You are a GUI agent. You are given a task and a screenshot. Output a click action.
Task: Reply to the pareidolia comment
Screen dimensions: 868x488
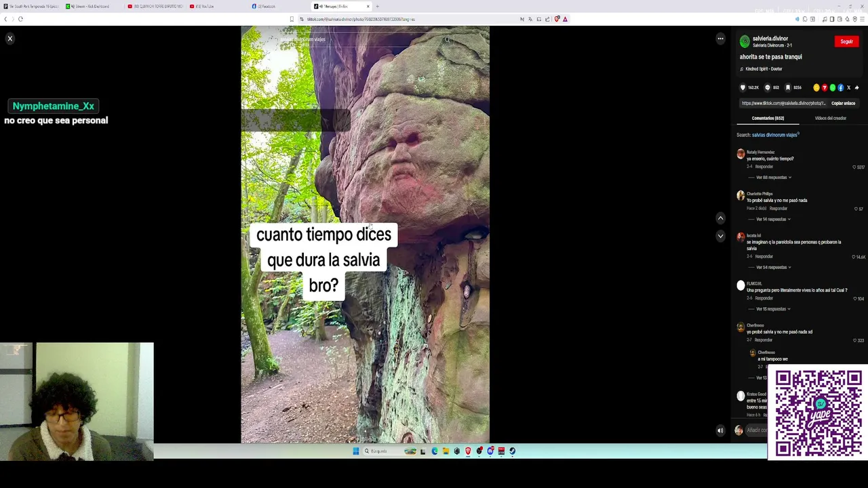pos(764,257)
